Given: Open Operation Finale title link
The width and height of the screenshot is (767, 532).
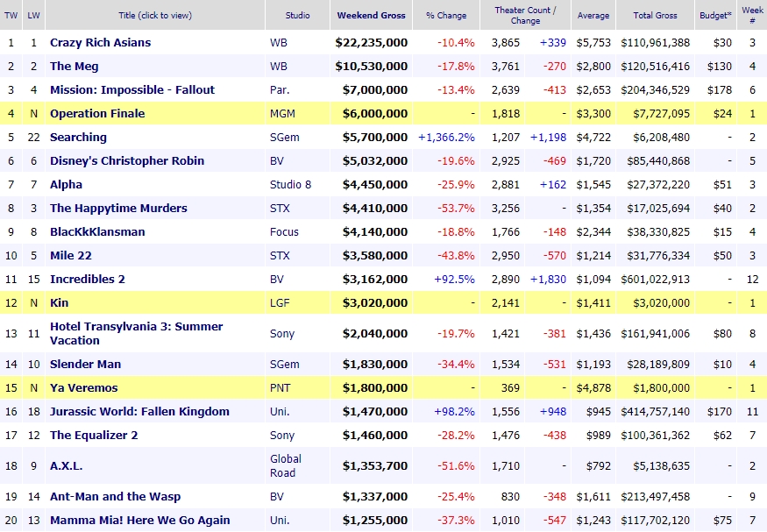Looking at the screenshot, I should click(97, 113).
